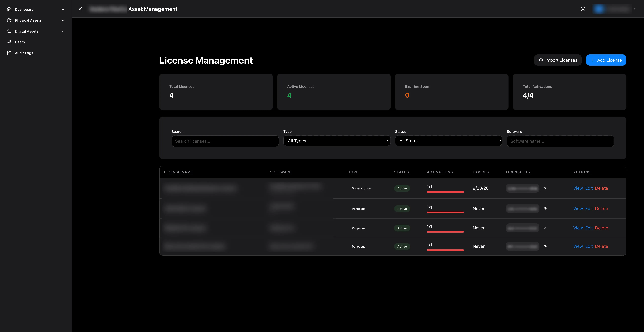
Task: Focus the Search licenses input field
Action: click(x=225, y=141)
